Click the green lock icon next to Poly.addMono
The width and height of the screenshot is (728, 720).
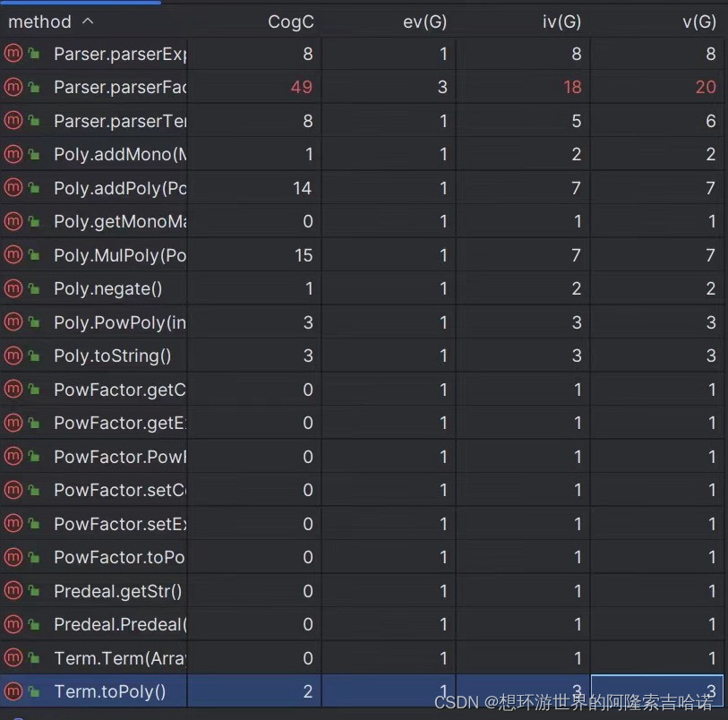34,154
